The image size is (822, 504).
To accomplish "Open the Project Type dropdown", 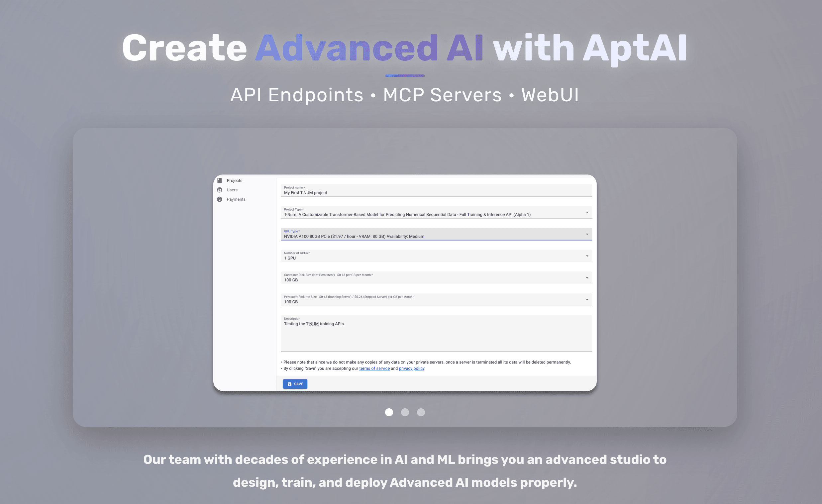I will click(x=436, y=213).
